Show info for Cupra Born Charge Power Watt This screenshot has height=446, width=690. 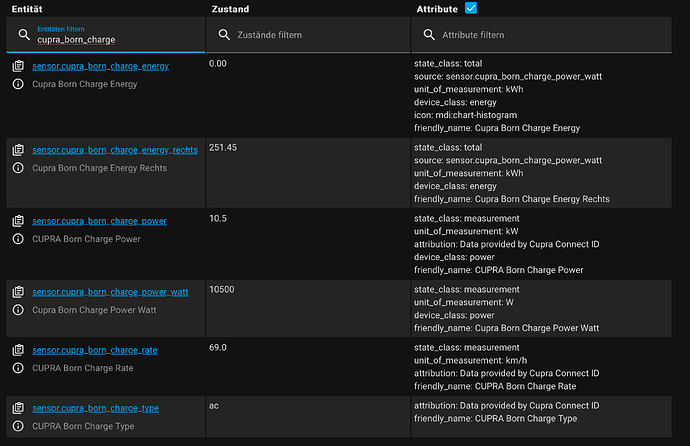18,310
